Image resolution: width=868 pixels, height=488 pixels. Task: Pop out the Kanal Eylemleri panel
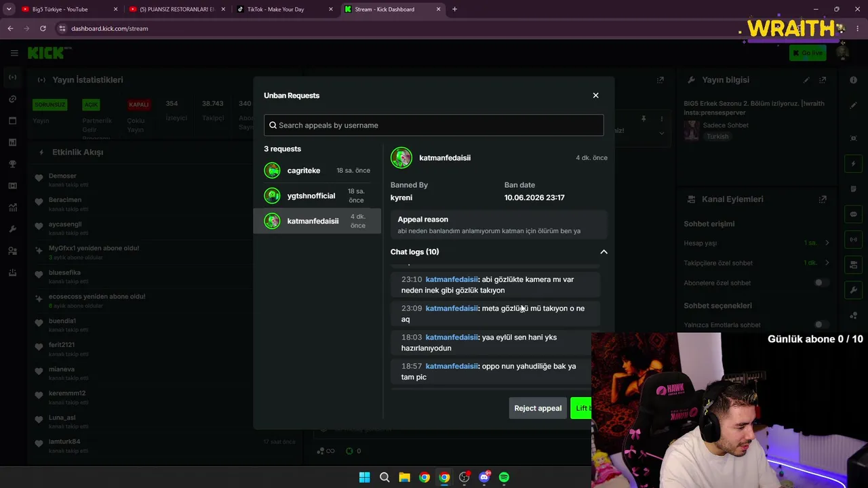coord(823,199)
